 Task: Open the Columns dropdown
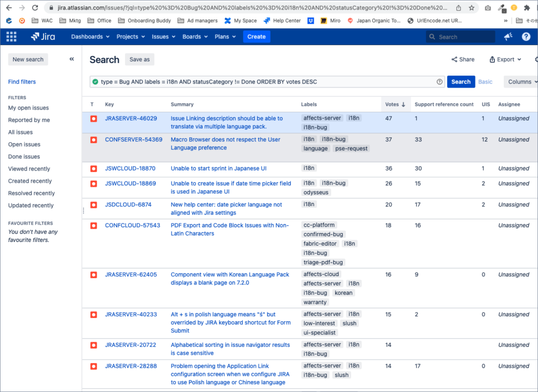(521, 81)
